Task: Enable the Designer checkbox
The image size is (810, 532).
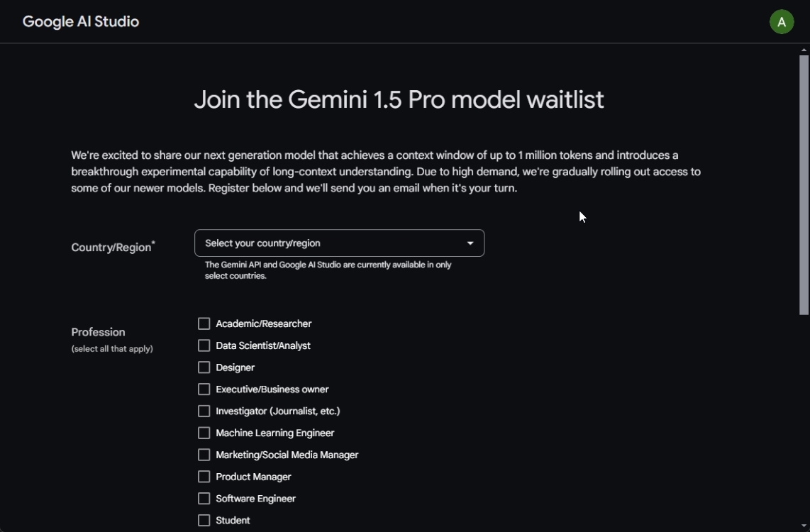Action: click(204, 367)
